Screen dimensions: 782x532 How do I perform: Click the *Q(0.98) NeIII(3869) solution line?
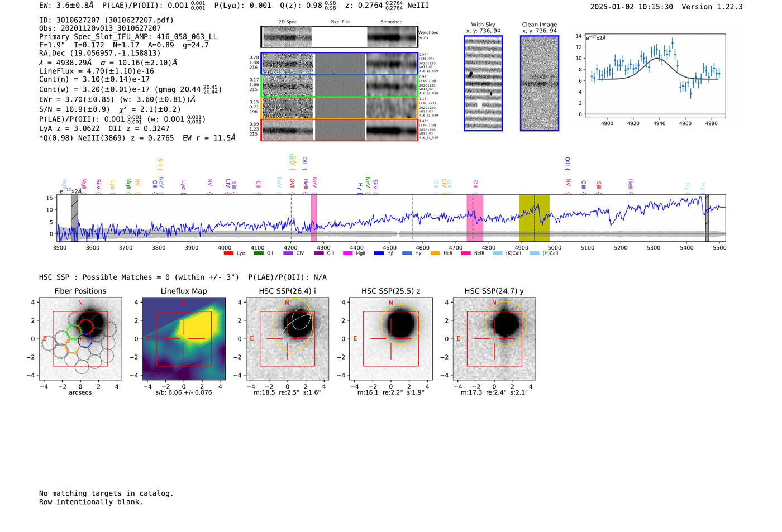[x=137, y=138]
